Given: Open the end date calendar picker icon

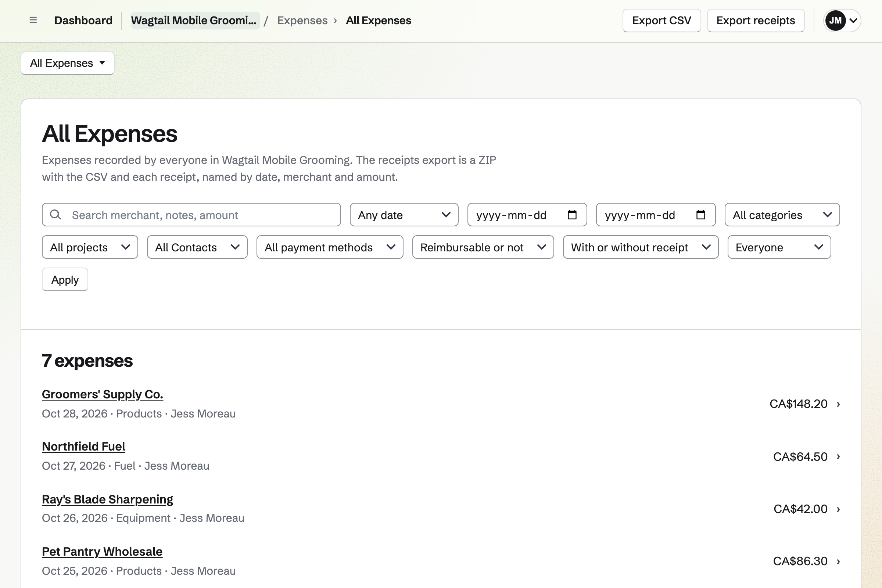Looking at the screenshot, I should (700, 215).
